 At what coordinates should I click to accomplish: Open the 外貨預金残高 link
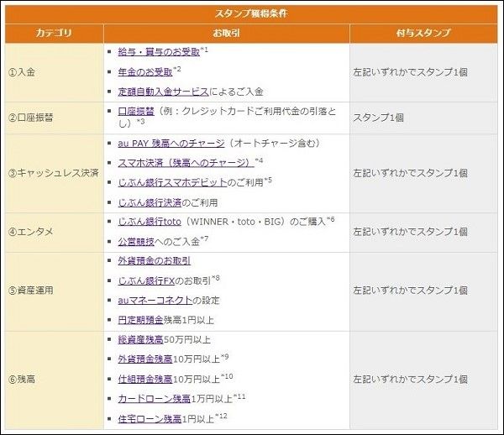145,359
